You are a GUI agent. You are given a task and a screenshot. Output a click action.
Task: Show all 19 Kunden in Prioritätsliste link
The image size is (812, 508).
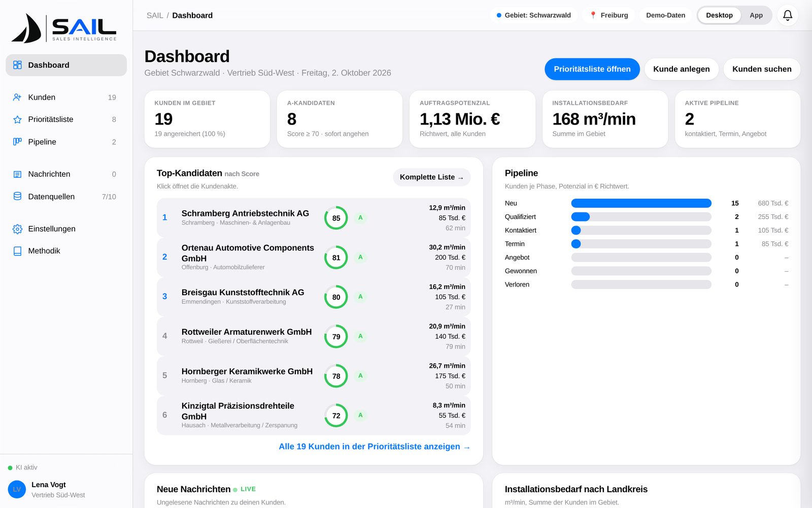point(375,447)
